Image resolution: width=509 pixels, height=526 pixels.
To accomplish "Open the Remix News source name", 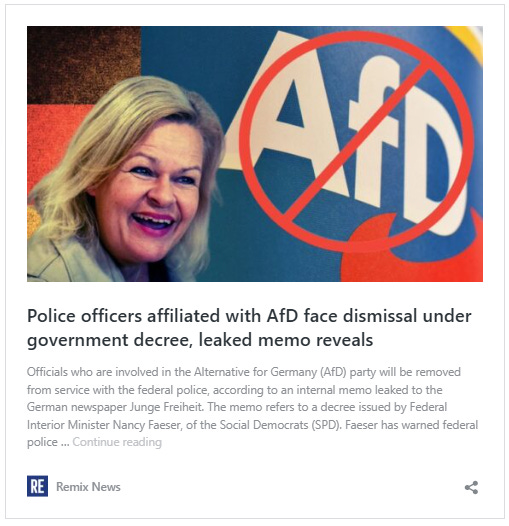I will pyautogui.click(x=88, y=486).
